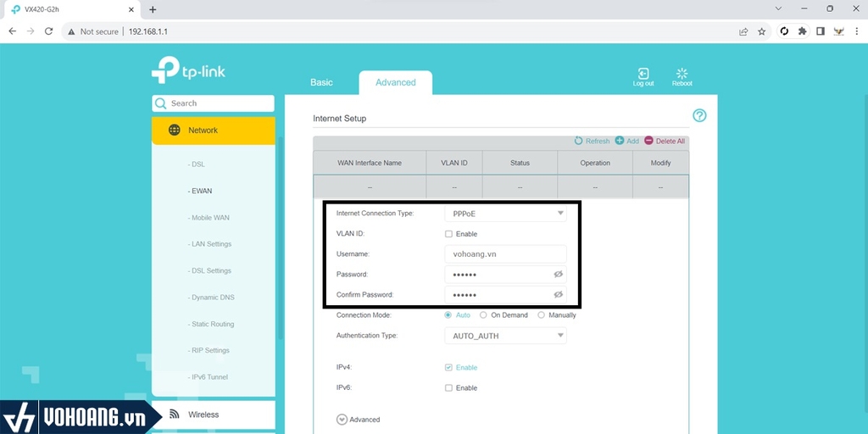Click the sidebar vertical scrollbar

[280, 238]
